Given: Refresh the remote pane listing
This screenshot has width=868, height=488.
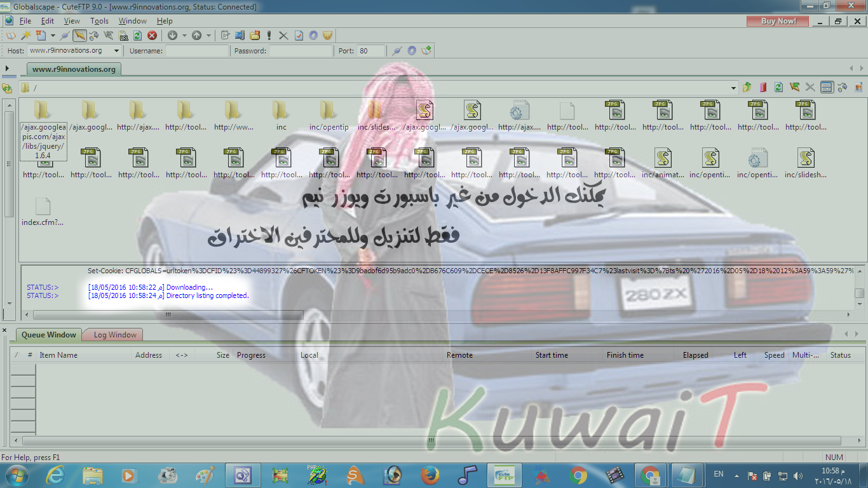Looking at the screenshot, I should pos(778,87).
